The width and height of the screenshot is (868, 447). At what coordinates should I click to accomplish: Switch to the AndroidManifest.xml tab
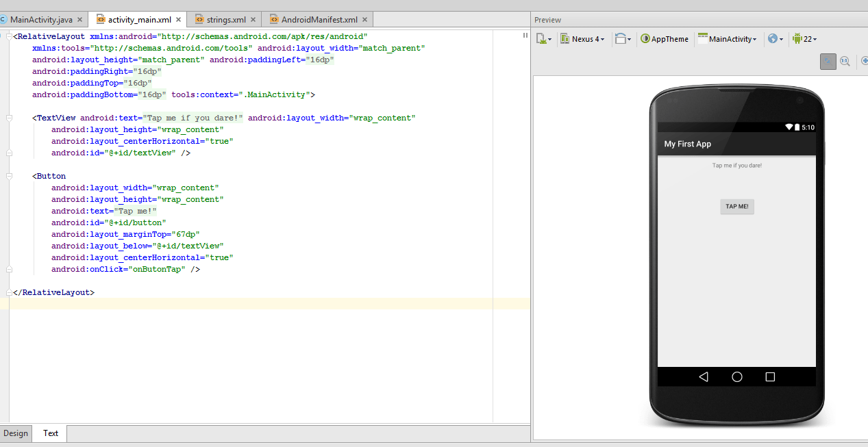316,20
